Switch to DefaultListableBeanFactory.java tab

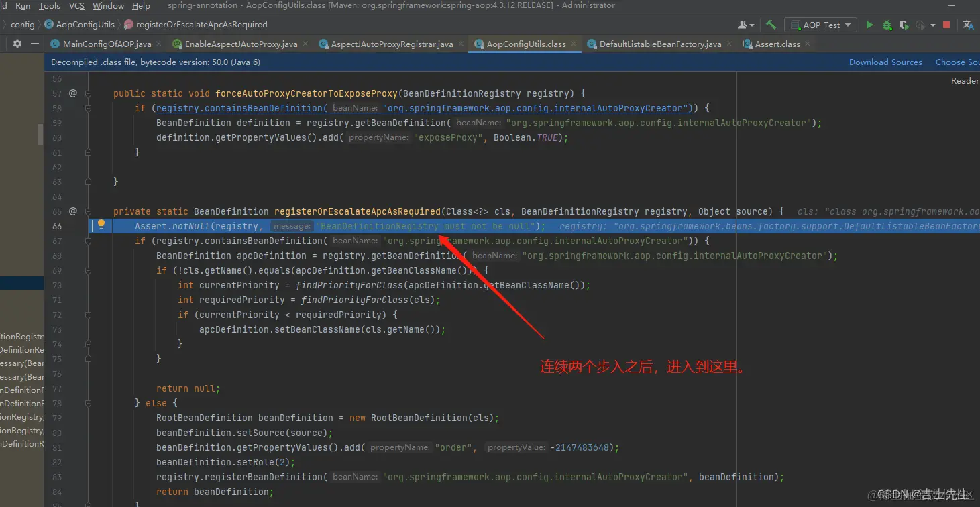661,44
